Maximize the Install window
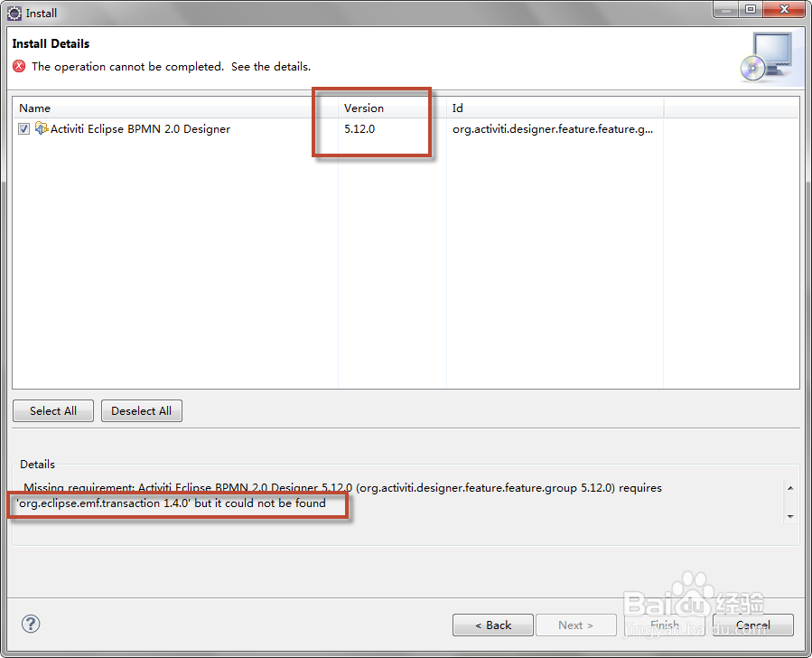This screenshot has height=658, width=812. coord(751,9)
